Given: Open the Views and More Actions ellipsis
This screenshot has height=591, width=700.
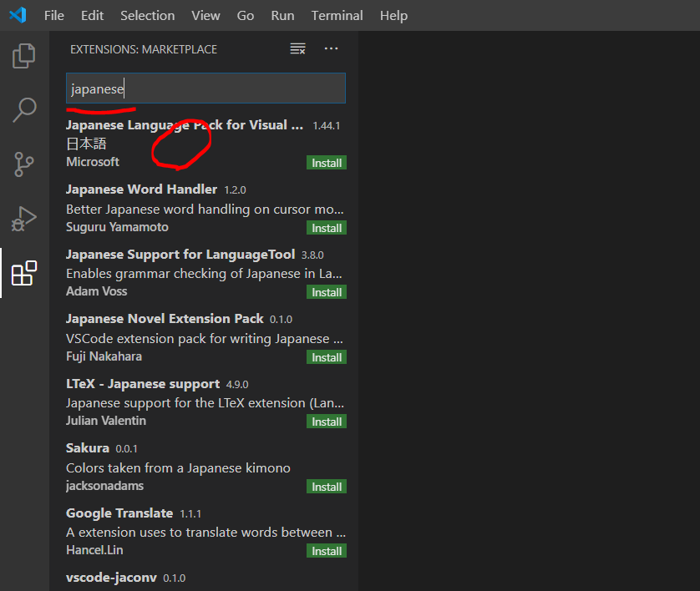Looking at the screenshot, I should [331, 48].
